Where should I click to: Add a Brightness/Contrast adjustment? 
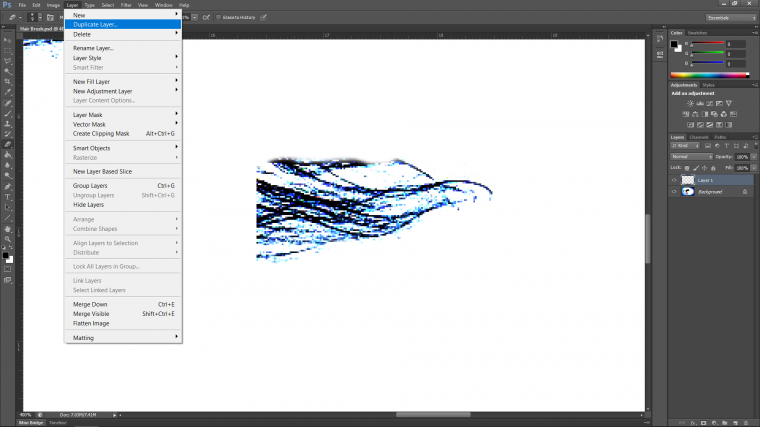click(690, 103)
